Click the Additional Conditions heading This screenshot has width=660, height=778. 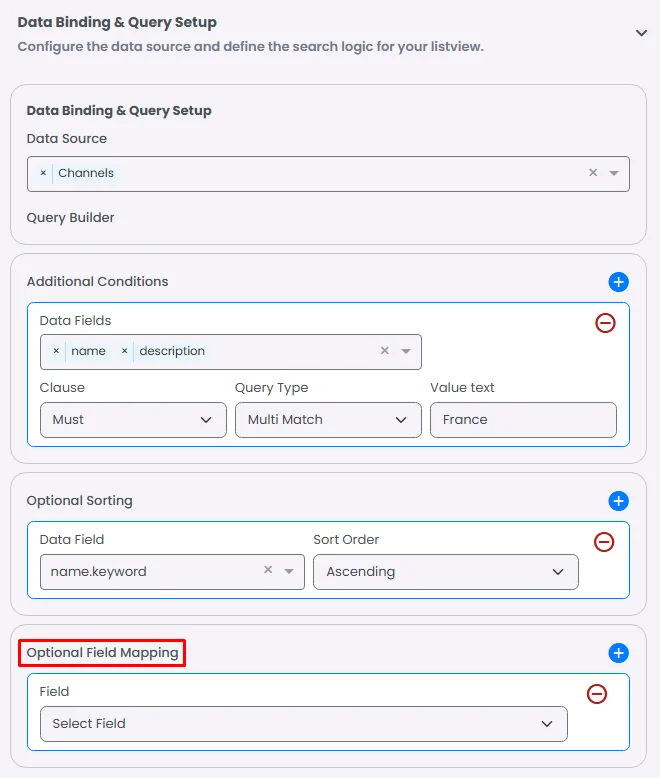point(97,281)
